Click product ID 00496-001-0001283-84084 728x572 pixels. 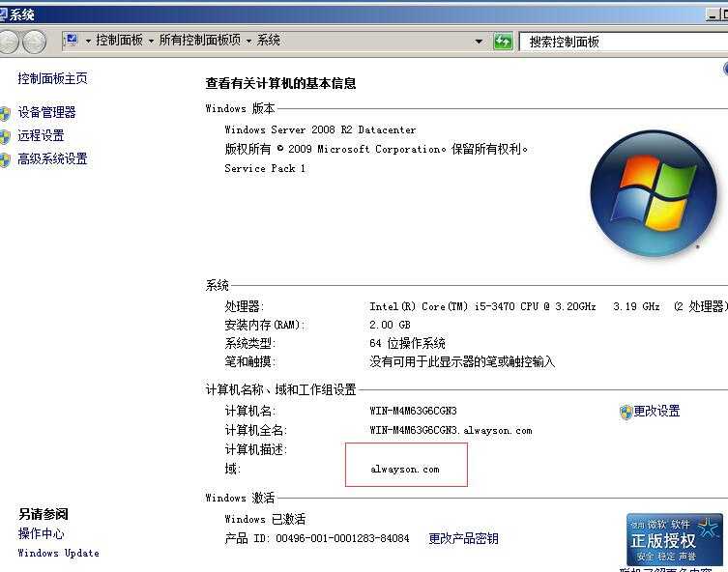pos(342,538)
